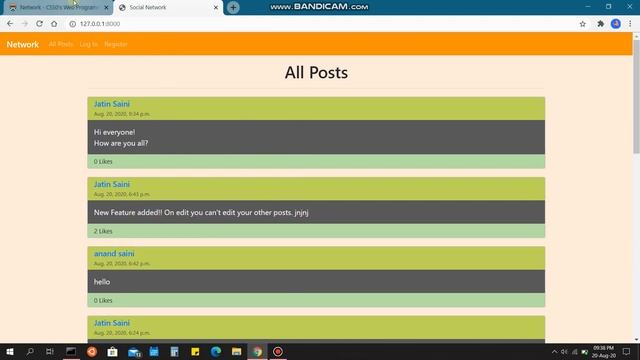Open a new browser tab
This screenshot has height=360, width=640.
pos(233,7)
